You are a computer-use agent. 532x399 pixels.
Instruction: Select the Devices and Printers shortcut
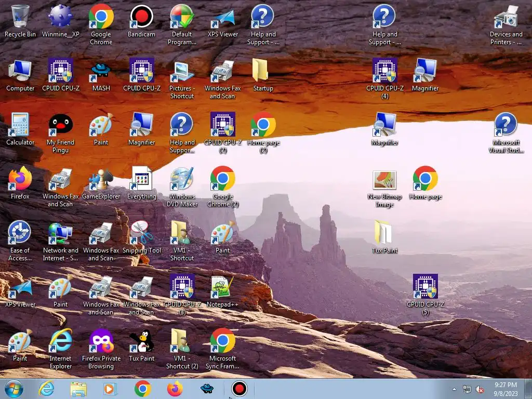[x=506, y=25]
